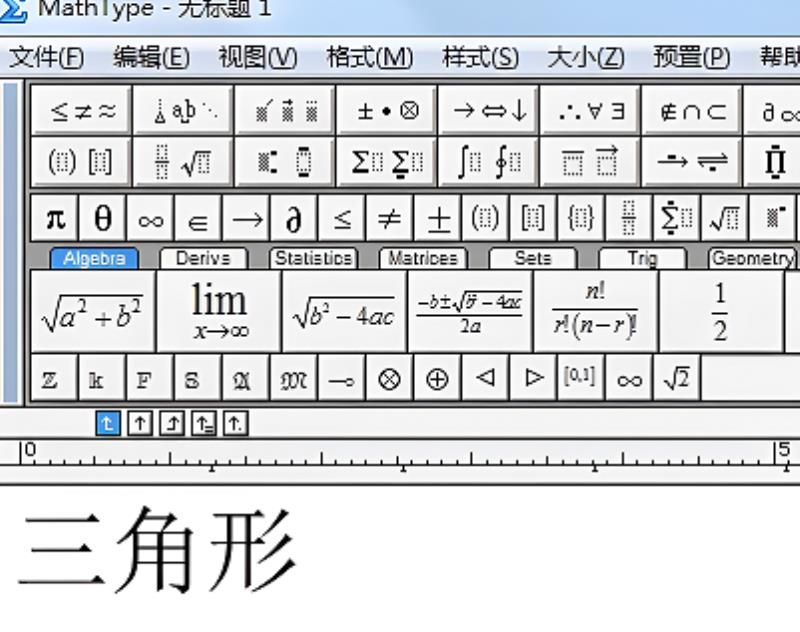Insert square brackets template from small bar
Screen dimensions: 800x632
533,218
